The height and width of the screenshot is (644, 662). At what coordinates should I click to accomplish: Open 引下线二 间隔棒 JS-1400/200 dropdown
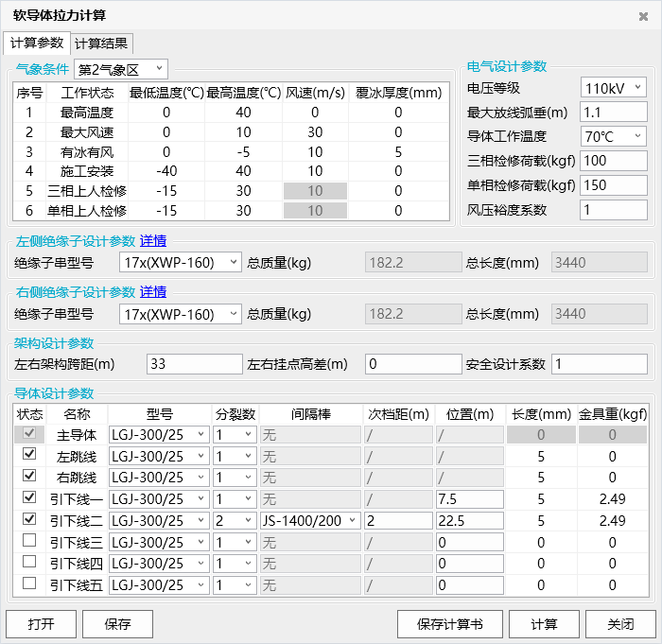click(309, 520)
